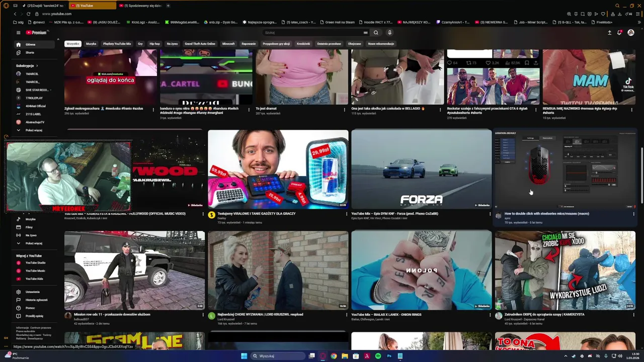The height and width of the screenshot is (362, 644).
Task: Open YouTube Music from sidebar
Action: click(34, 271)
